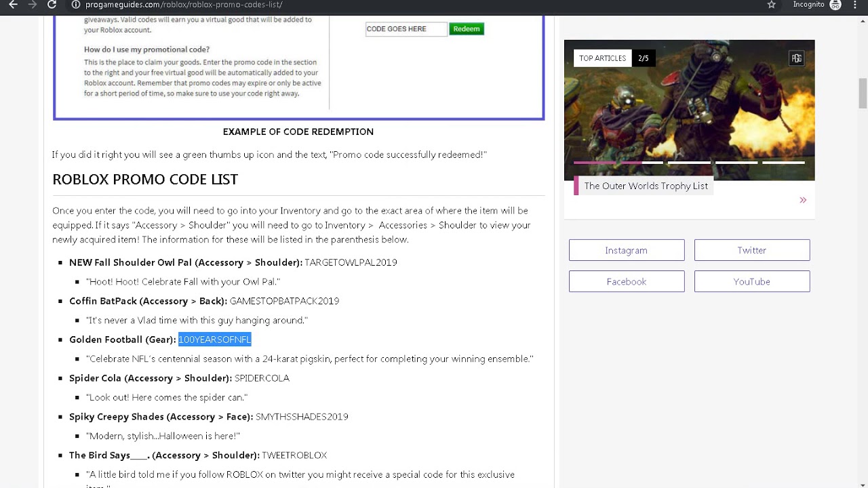The height and width of the screenshot is (488, 868).
Task: Open the YouTube link button
Action: (x=752, y=281)
